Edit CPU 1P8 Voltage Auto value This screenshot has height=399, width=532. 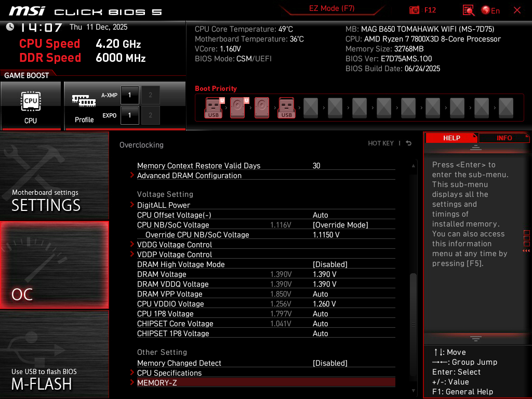pos(320,313)
